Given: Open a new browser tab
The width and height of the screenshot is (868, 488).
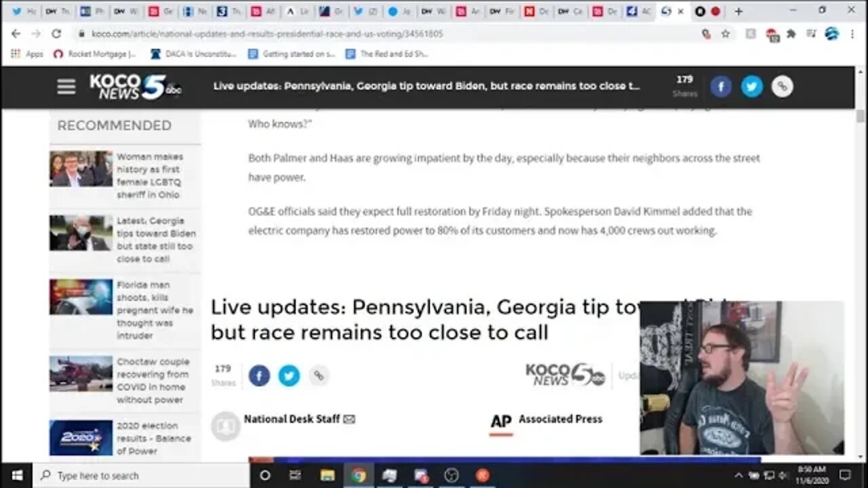Looking at the screenshot, I should tap(738, 12).
